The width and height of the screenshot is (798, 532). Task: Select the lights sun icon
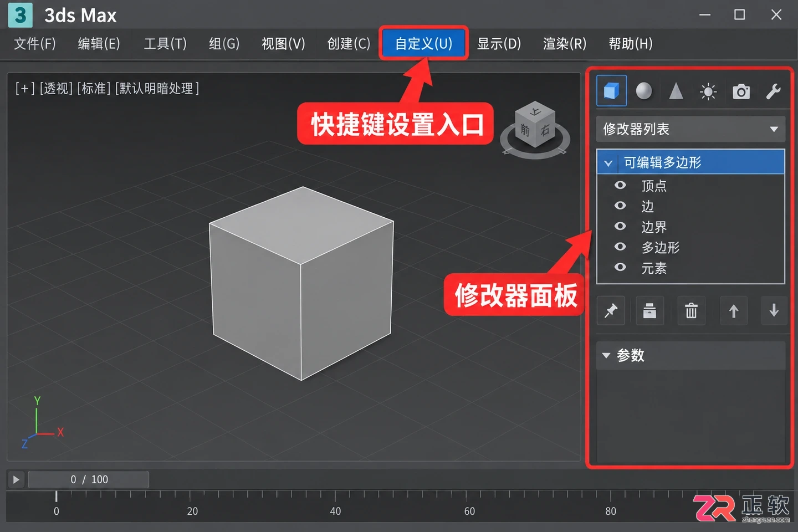click(x=708, y=91)
